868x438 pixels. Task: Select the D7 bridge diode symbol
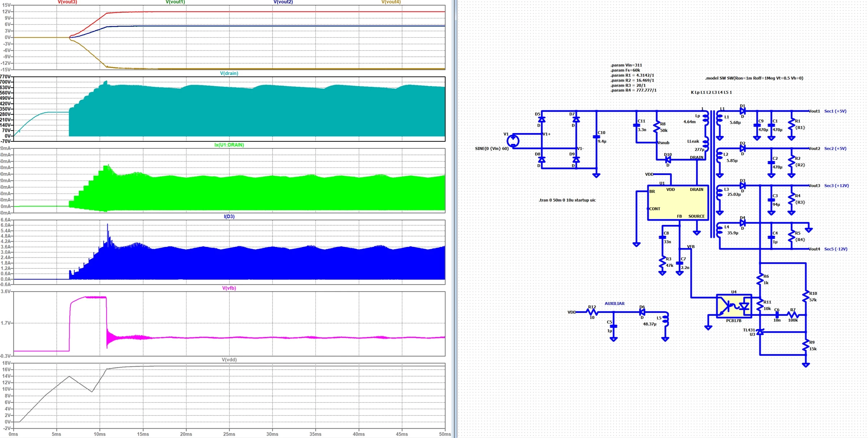pyautogui.click(x=576, y=119)
